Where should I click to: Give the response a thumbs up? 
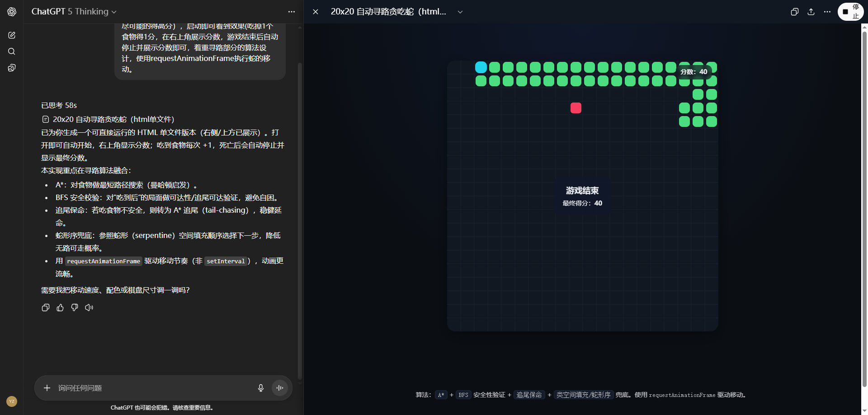tap(60, 308)
